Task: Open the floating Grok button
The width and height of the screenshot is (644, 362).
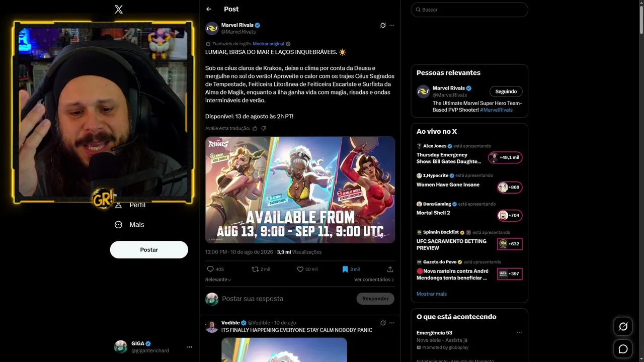Action: click(x=623, y=327)
